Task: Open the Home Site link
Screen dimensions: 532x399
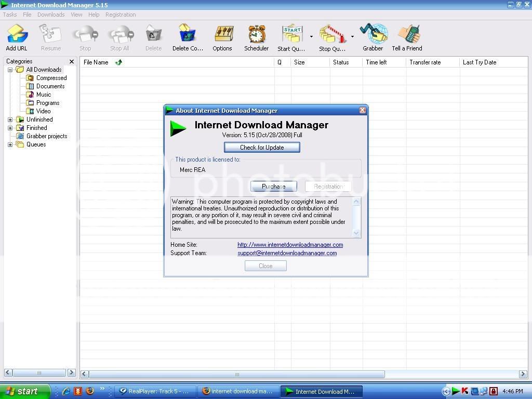Action: pos(290,245)
